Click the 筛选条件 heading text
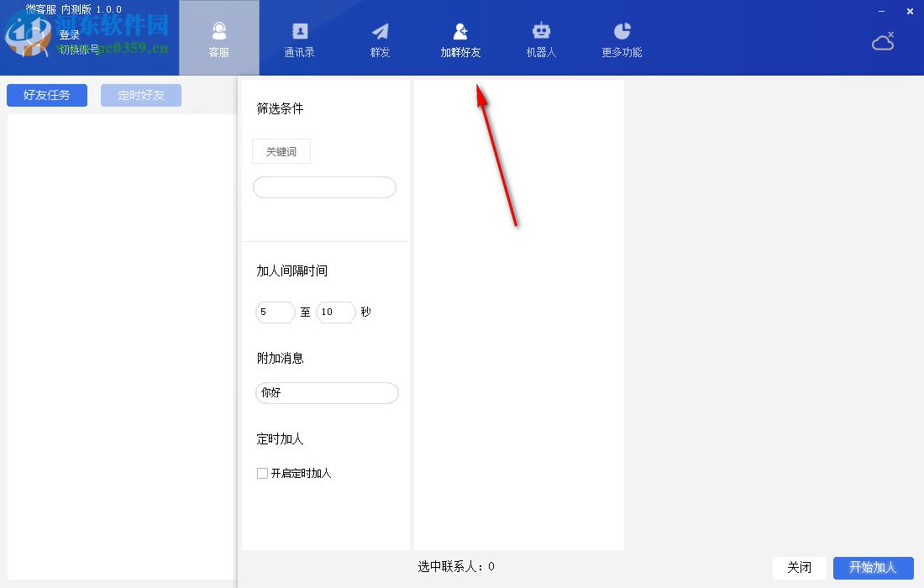The image size is (924, 588). 280,108
